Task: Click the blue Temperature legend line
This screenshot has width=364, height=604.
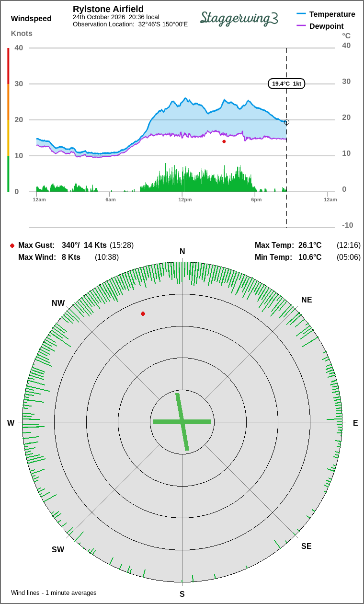Action: 301,14
